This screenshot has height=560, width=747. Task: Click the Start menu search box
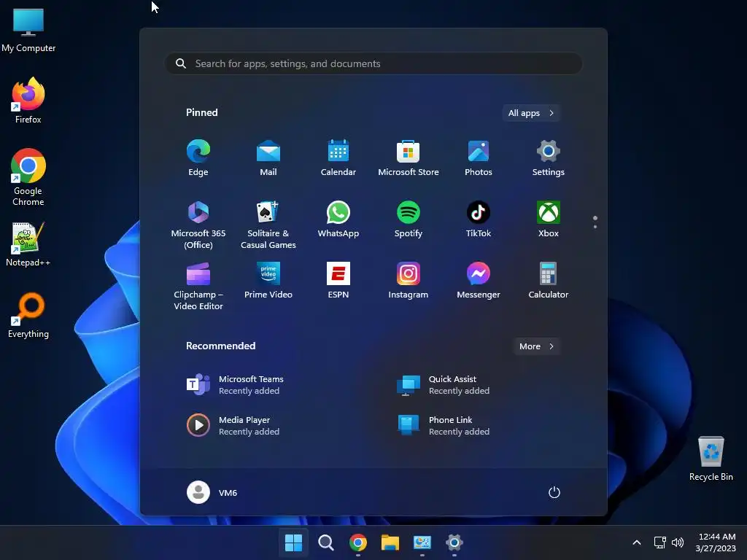[373, 64]
